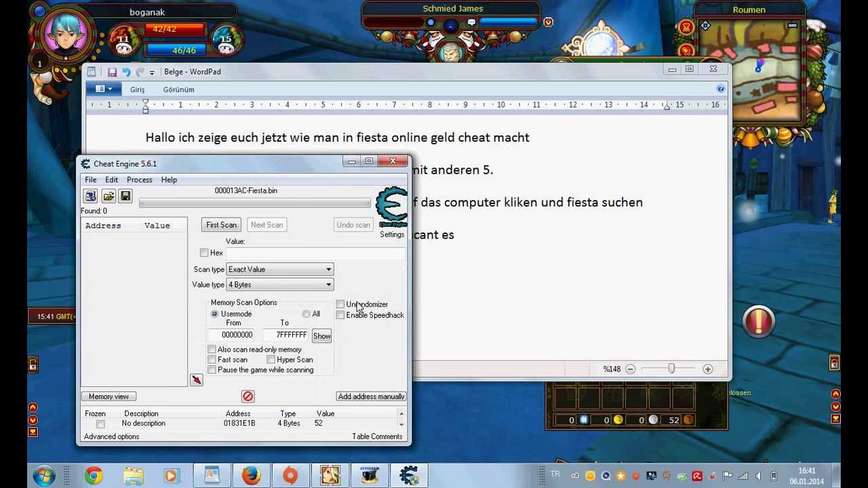Open File menu in Cheat Engine

[x=90, y=180]
